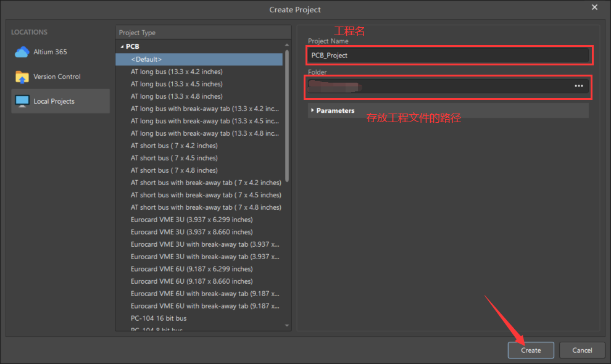This screenshot has height=364, width=611.
Task: Click the Altium 365 cloud icon
Action: (x=22, y=52)
